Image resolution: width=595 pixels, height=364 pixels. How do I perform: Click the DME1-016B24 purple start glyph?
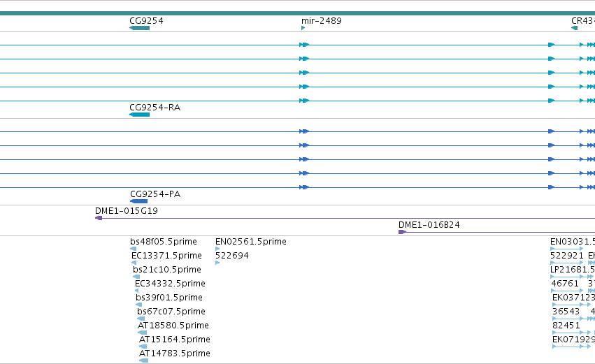click(402, 232)
